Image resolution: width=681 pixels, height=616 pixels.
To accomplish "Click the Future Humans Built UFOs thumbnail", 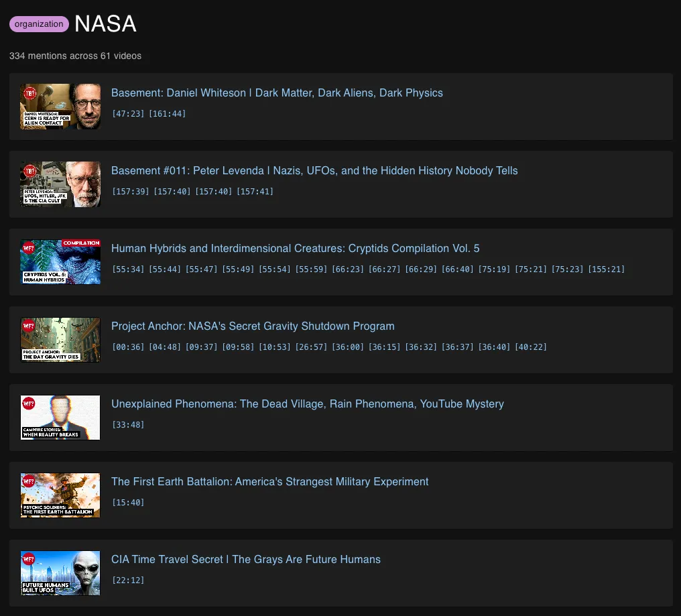I will point(60,573).
